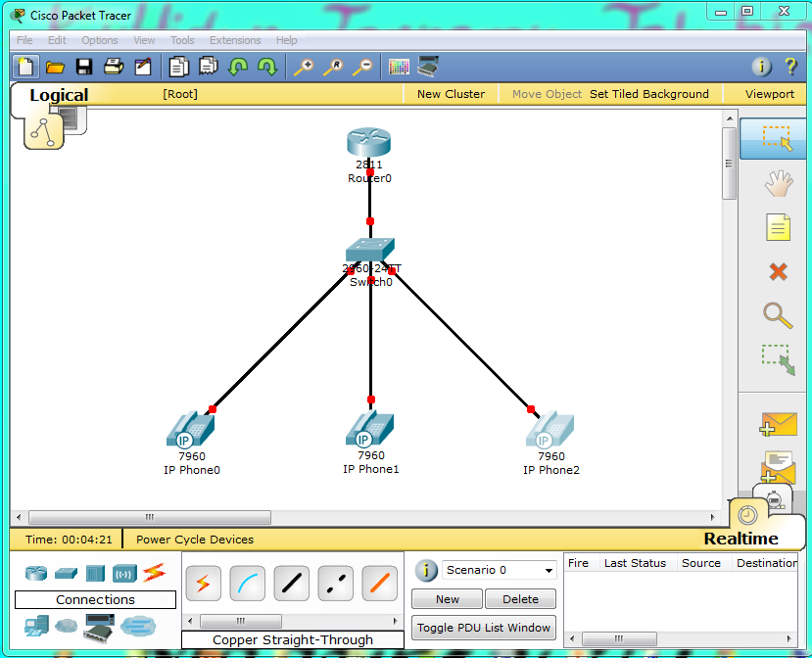The width and height of the screenshot is (812, 658).
Task: Click the New scenario button
Action: click(x=448, y=599)
